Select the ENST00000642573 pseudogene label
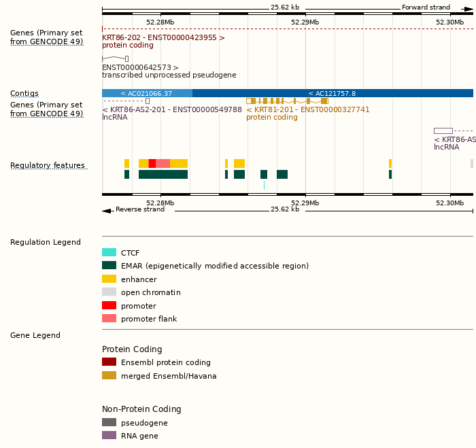The width and height of the screenshot is (476, 448). 140,67
